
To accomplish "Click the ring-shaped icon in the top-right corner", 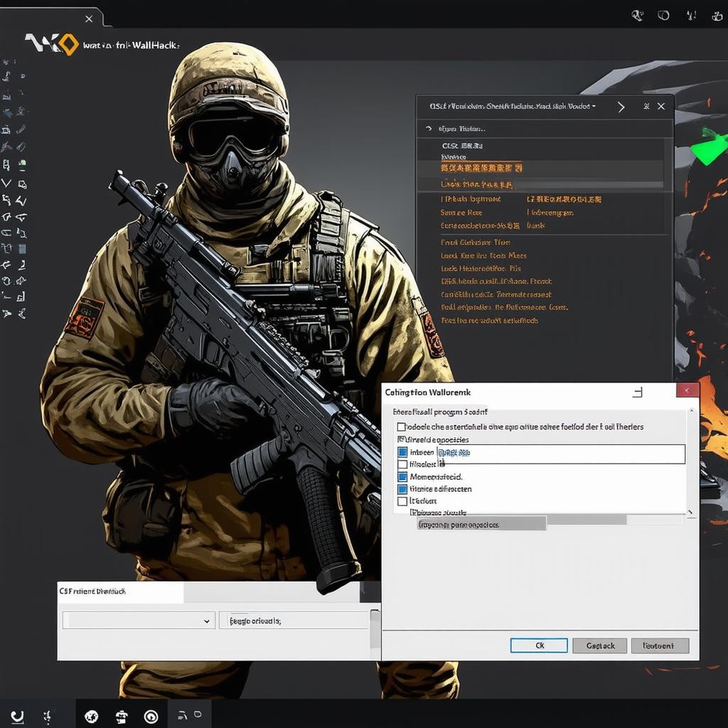I will pyautogui.click(x=664, y=14).
